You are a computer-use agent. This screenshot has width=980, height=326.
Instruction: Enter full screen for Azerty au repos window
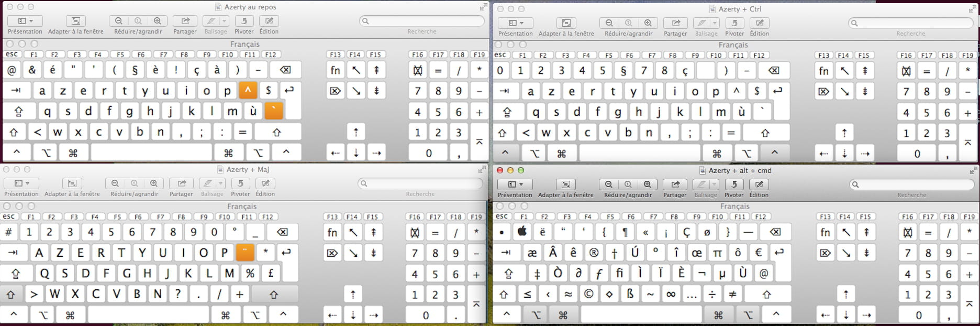coord(483,7)
